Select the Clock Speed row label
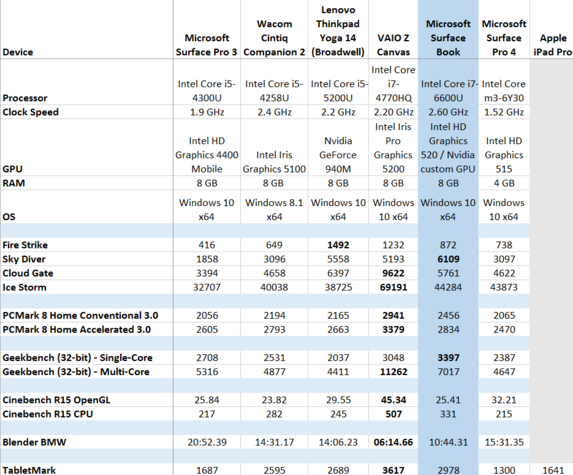573x475 pixels. tap(30, 112)
